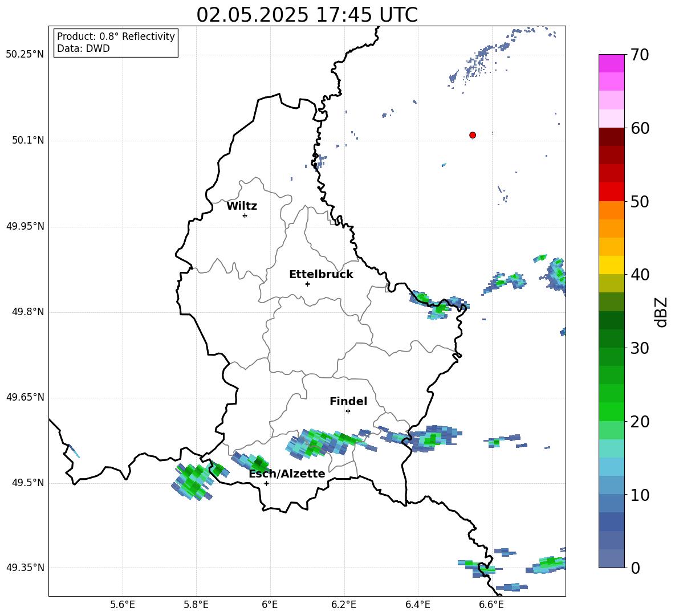The width and height of the screenshot is (675, 616).
Task: Click the Esch/Alzette station marker cross
Action: pos(266,483)
